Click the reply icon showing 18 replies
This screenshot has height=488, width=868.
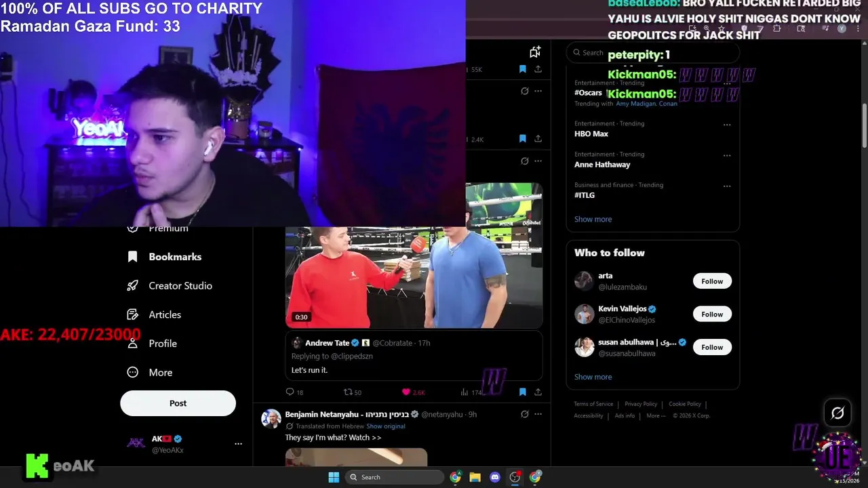pos(290,392)
